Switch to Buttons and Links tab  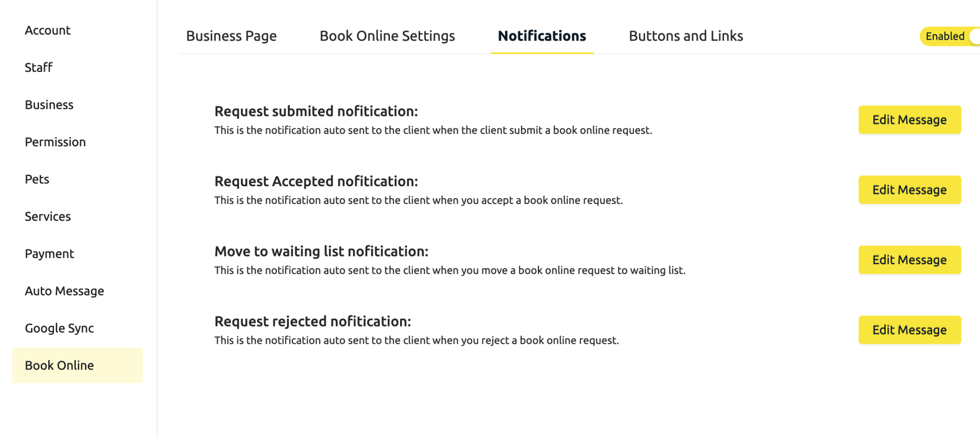click(x=686, y=35)
